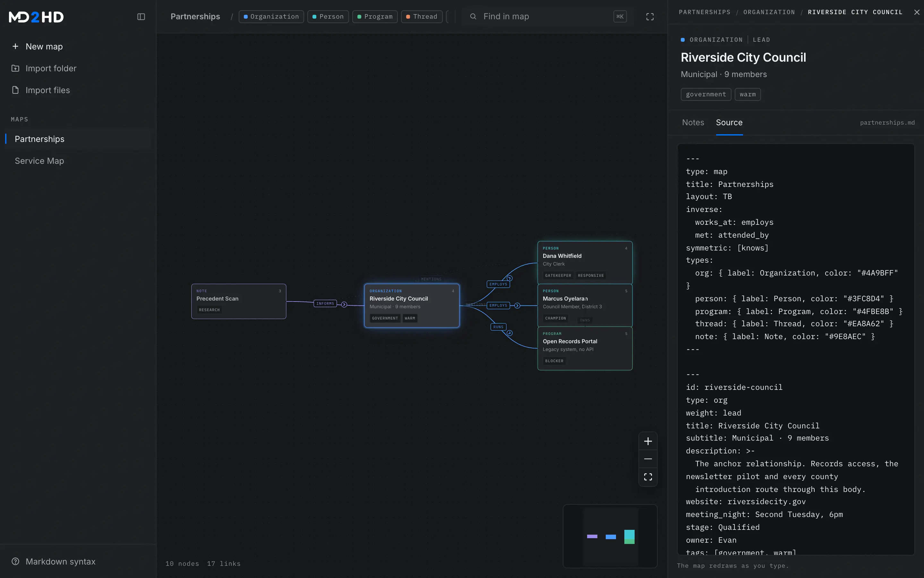Click the source line 'website: riversidecity.gov'

745,502
